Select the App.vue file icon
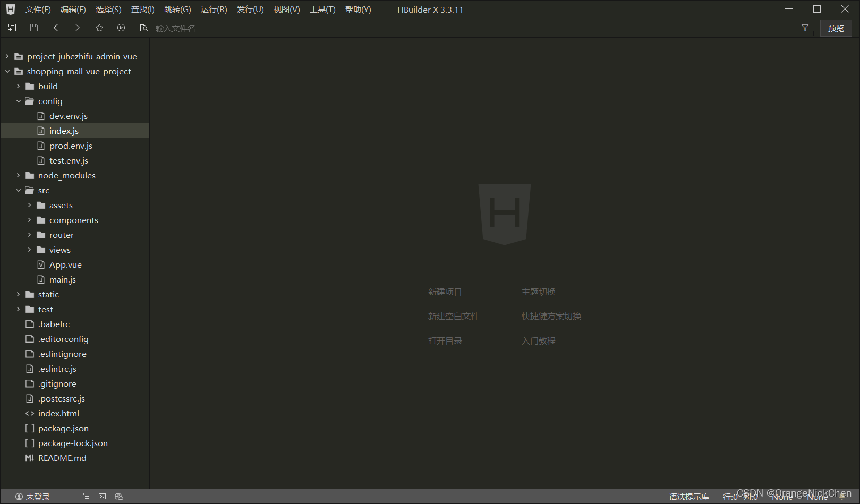The height and width of the screenshot is (504, 860). [41, 264]
